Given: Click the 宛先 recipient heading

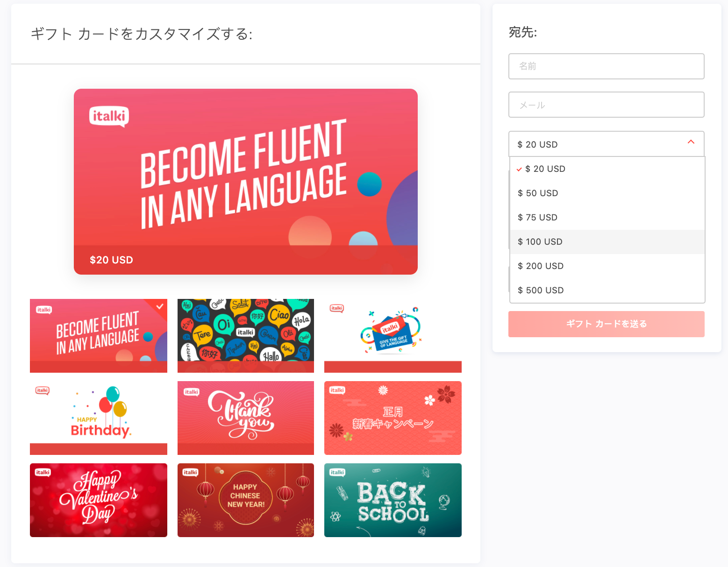Looking at the screenshot, I should [523, 32].
